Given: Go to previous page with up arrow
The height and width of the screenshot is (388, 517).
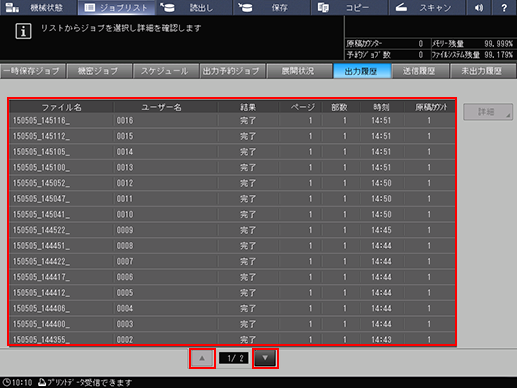Looking at the screenshot, I should pyautogui.click(x=202, y=358).
